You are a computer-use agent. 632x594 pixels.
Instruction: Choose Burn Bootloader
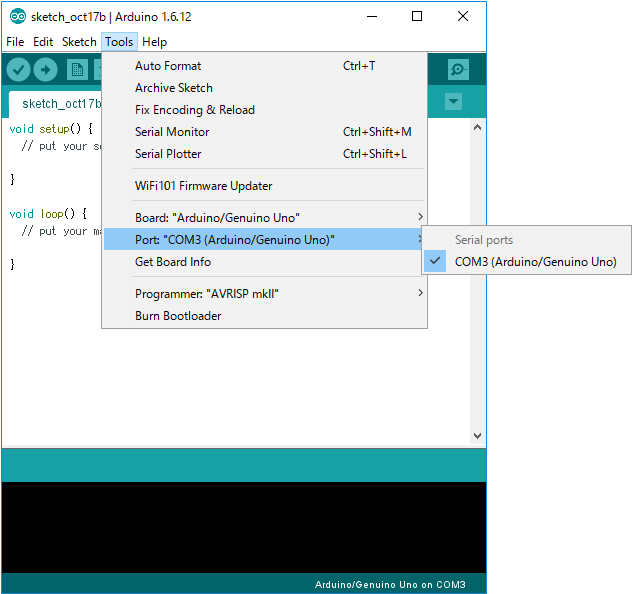(264, 316)
